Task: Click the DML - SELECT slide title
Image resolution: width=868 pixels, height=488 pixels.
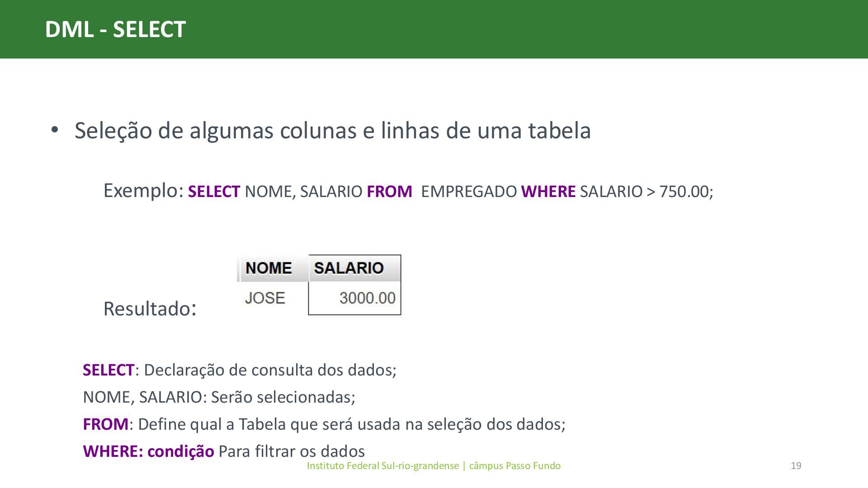Action: coord(115,29)
